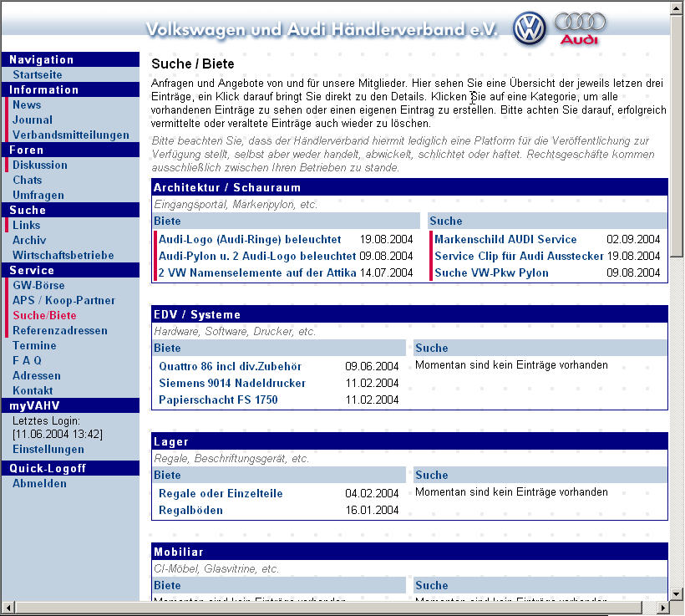Click the Volkswagen logo icon
The width and height of the screenshot is (685, 616).
(529, 28)
